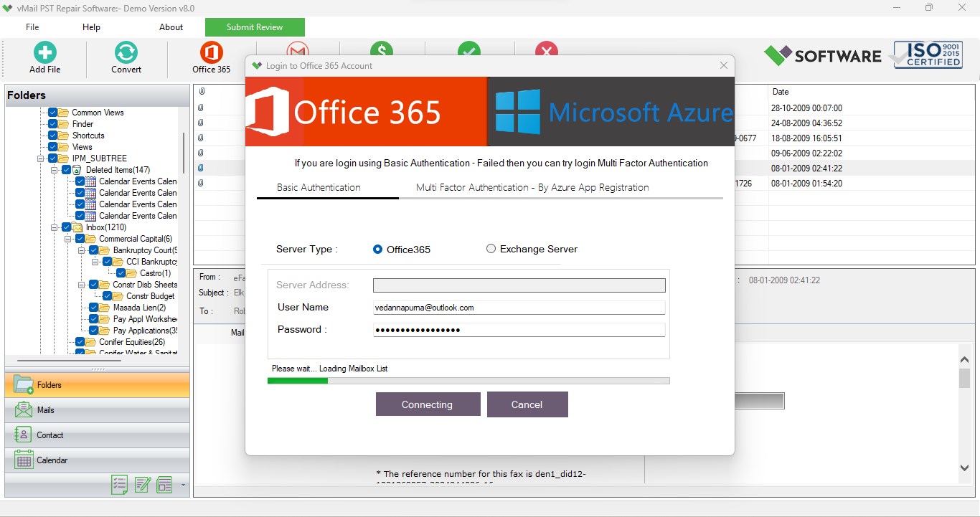The height and width of the screenshot is (517, 980).
Task: Toggle the Inbox(1210) checkbox
Action: 66,227
